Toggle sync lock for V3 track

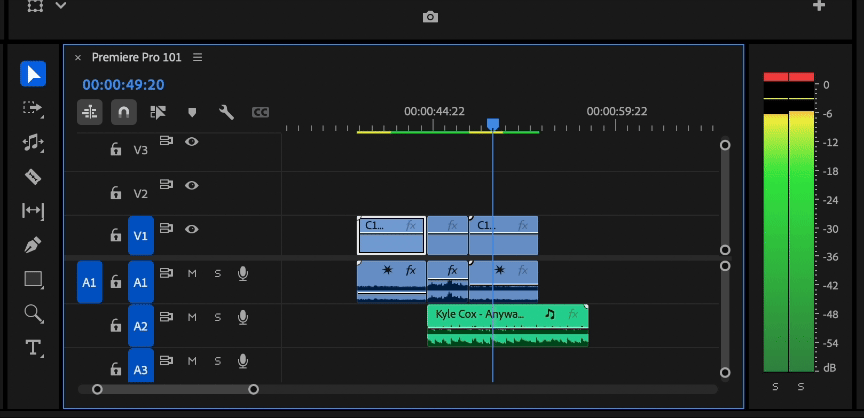coord(166,141)
